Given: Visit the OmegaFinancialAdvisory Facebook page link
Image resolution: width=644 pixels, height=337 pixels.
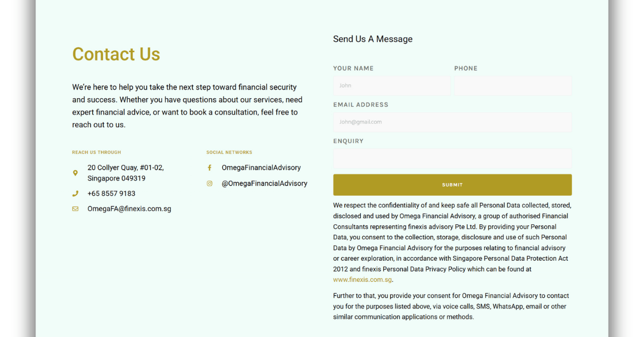Looking at the screenshot, I should tap(261, 168).
